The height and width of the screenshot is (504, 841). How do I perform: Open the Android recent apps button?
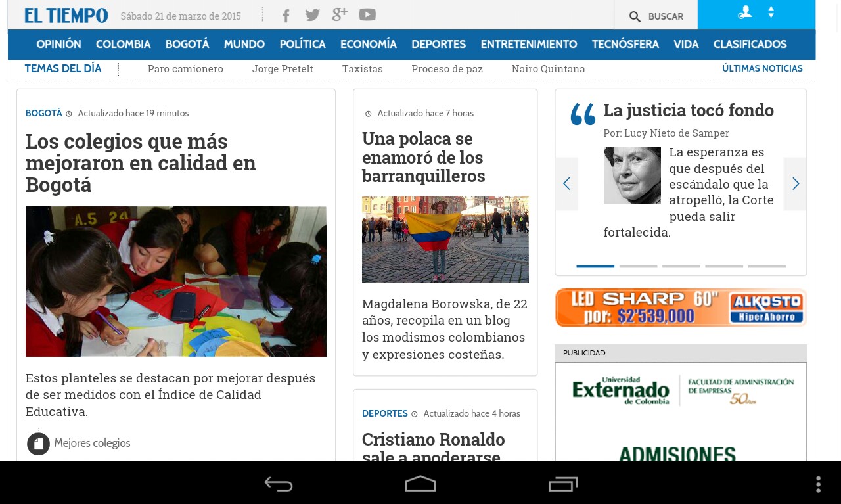(x=563, y=484)
